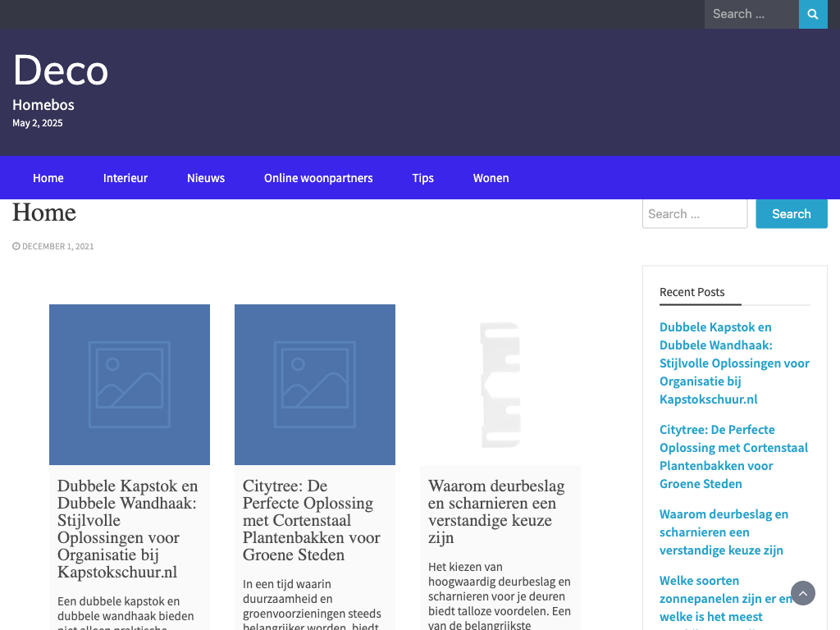Focus the sidebar Search input field

pos(694,214)
